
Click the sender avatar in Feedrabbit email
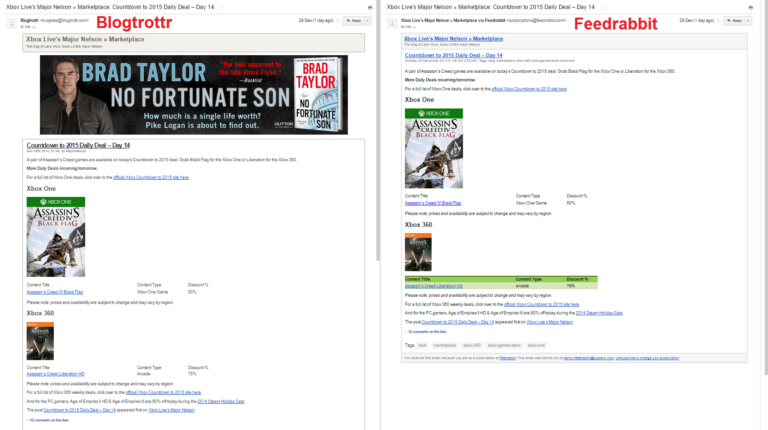coord(392,23)
